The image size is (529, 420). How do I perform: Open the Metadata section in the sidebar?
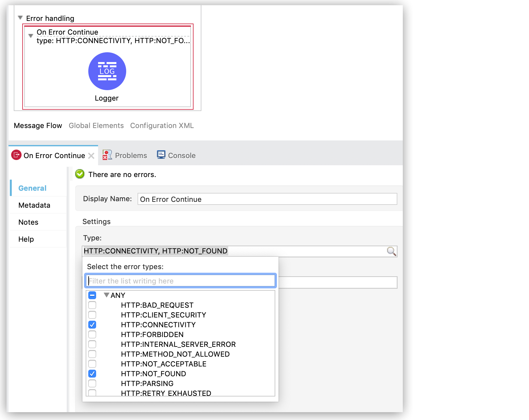click(34, 205)
